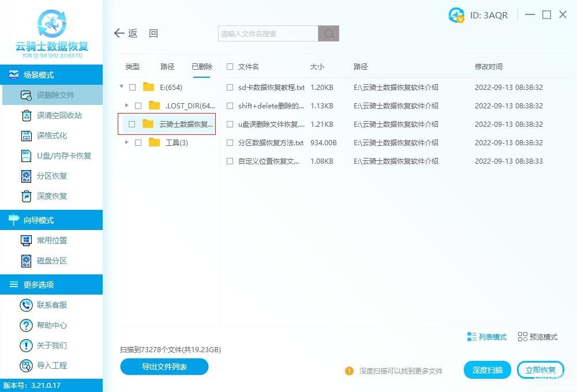Click the 联系客服 phone icon
Screen dimensions: 577x392
point(26,305)
